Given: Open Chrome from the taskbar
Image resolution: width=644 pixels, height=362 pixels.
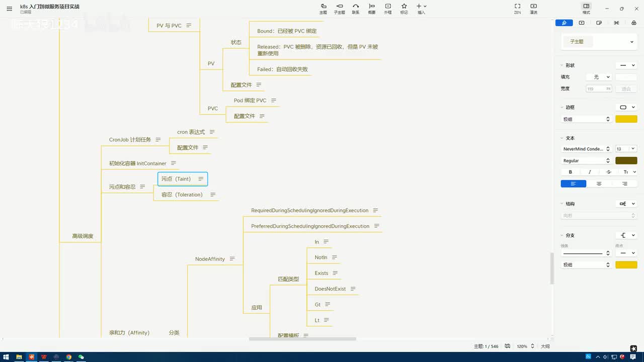Looking at the screenshot, I should pyautogui.click(x=69, y=357).
